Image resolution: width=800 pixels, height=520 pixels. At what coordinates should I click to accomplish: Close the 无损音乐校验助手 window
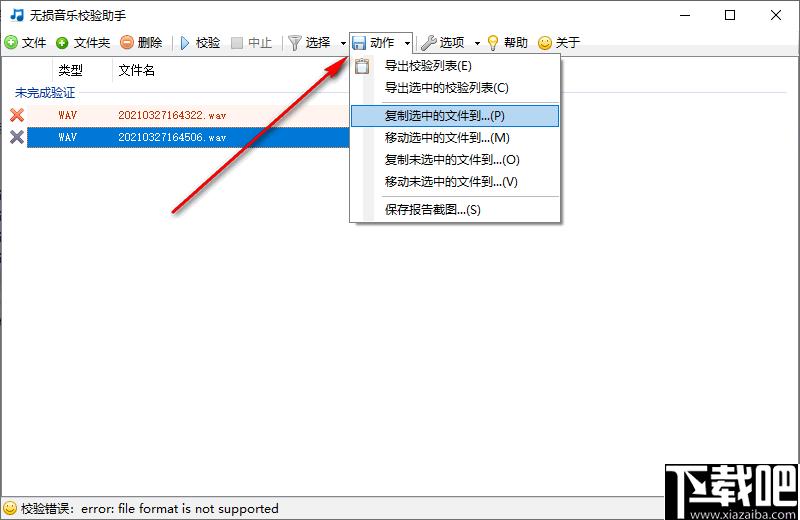(776, 15)
